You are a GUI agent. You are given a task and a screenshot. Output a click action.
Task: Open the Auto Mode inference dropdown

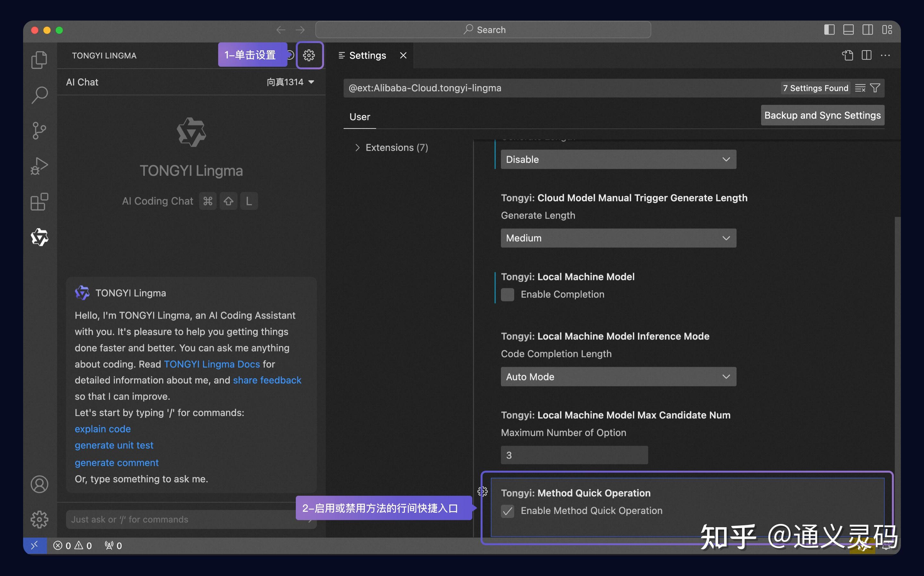point(619,377)
